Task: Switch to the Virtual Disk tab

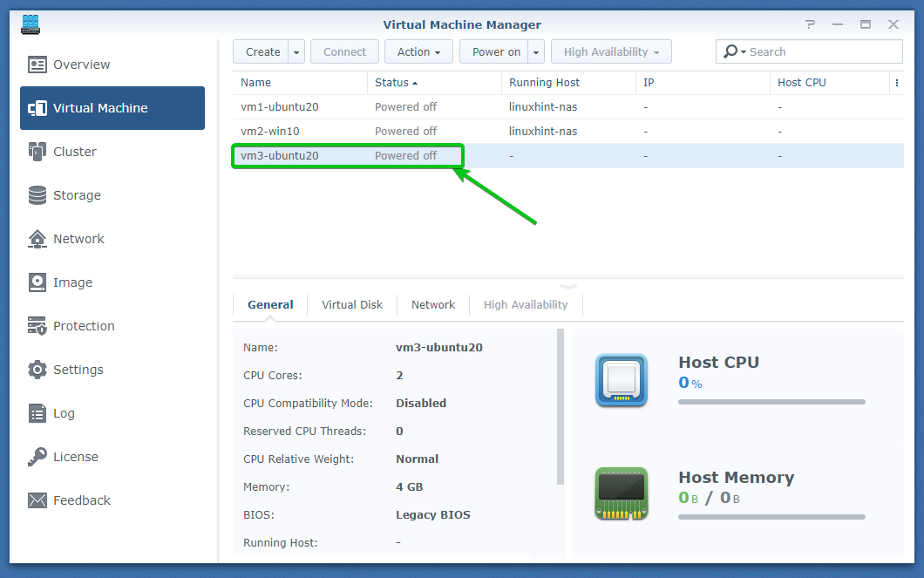Action: tap(352, 305)
